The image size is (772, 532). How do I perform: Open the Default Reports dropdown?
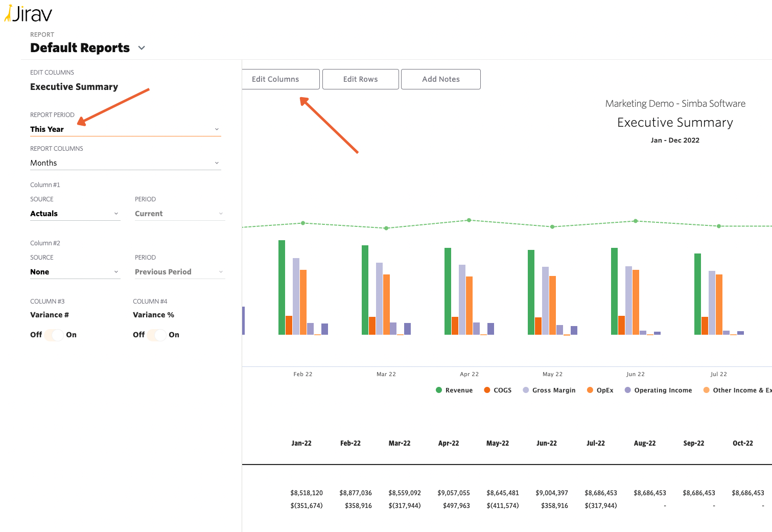pyautogui.click(x=142, y=48)
